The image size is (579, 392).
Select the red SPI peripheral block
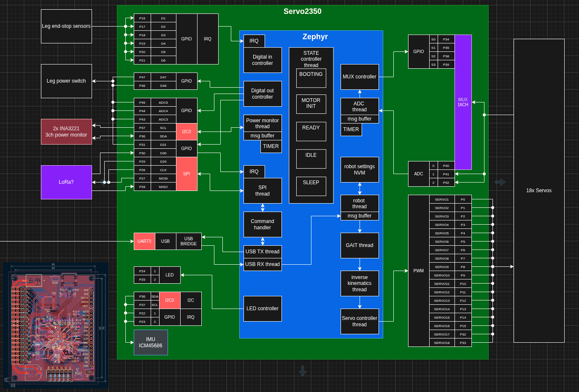[x=187, y=174]
